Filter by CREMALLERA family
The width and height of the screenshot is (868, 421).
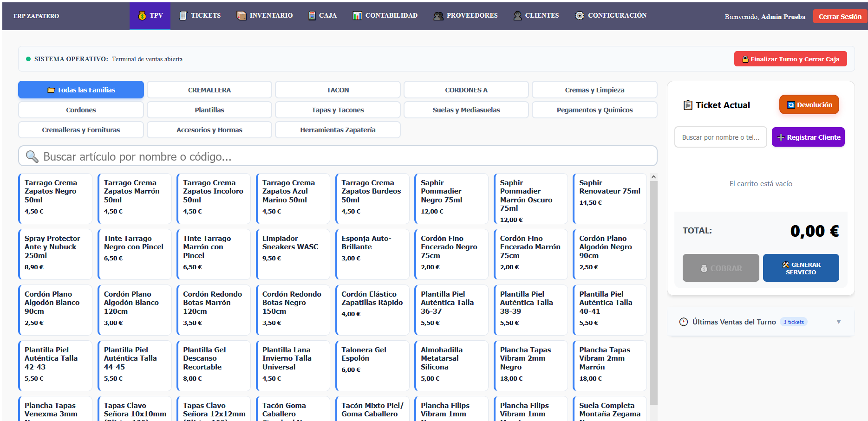209,90
